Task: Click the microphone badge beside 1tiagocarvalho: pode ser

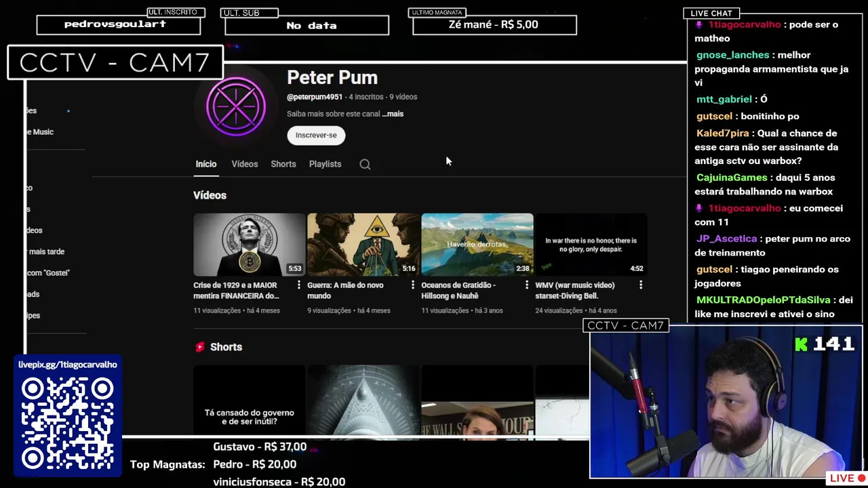Action: tap(699, 24)
